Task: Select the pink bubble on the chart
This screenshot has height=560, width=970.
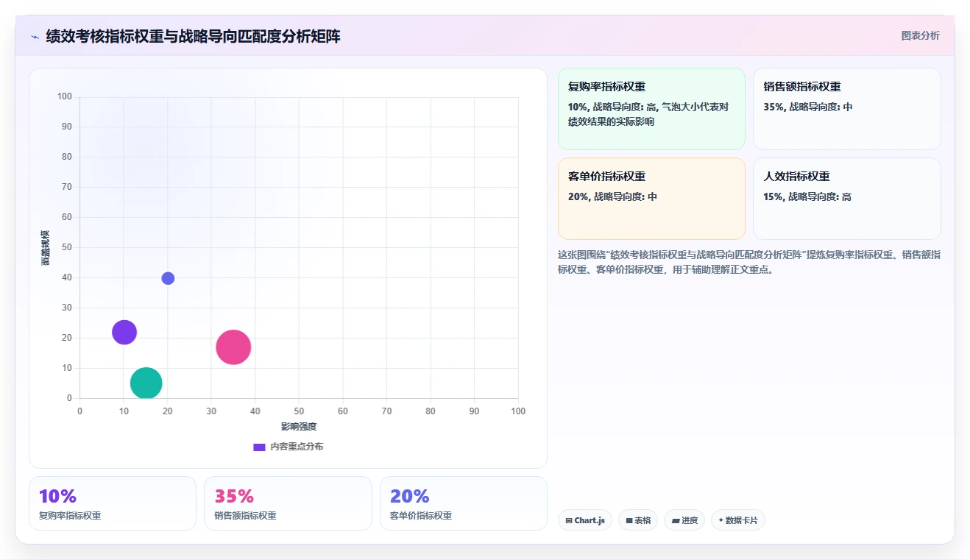Action: [233, 347]
